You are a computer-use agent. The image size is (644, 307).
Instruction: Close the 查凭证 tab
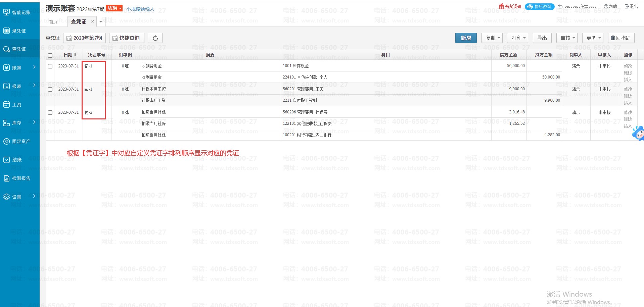point(93,21)
